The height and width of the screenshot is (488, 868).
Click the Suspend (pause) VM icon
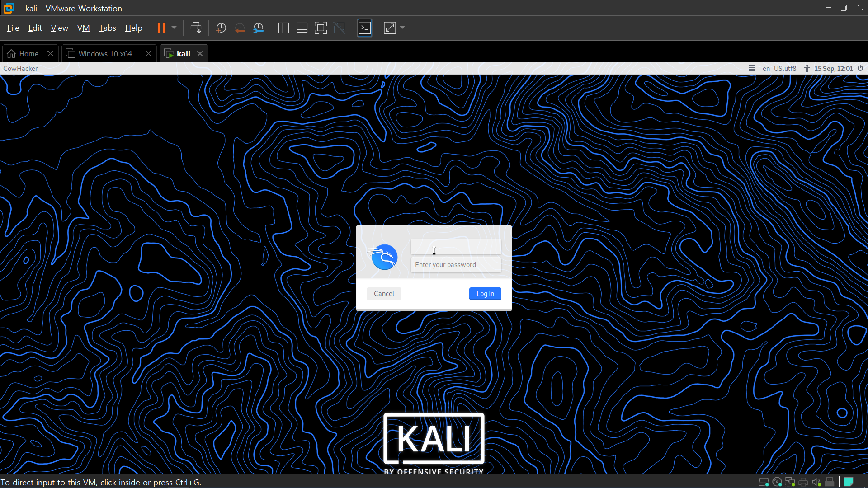pyautogui.click(x=161, y=28)
